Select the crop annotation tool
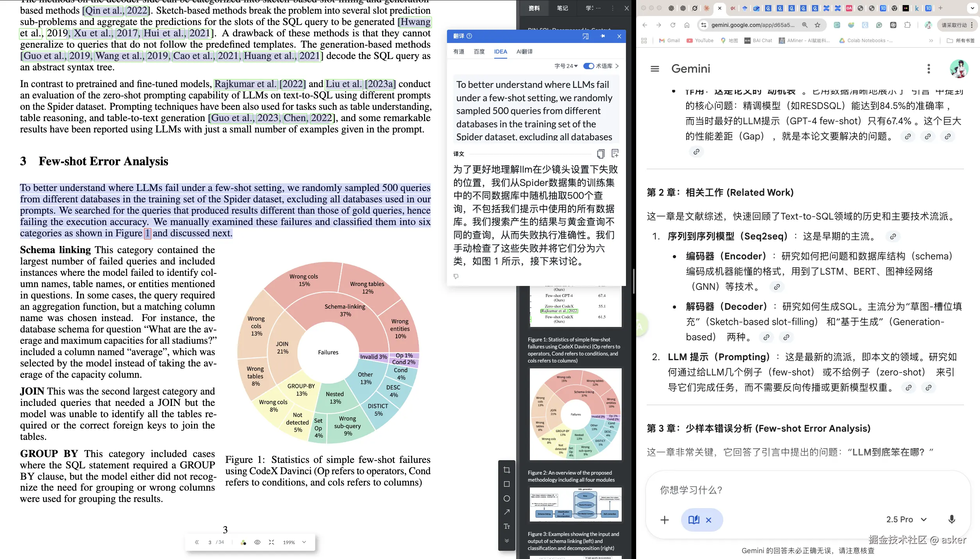980x559 pixels. click(x=507, y=470)
